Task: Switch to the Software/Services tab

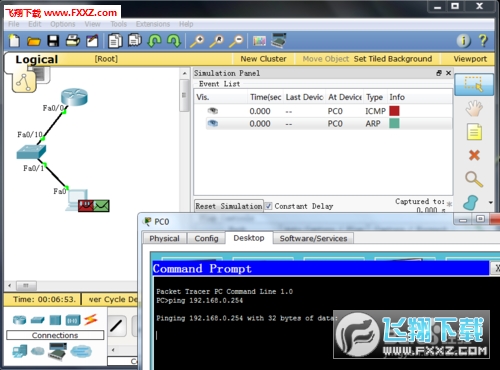Action: (x=313, y=238)
